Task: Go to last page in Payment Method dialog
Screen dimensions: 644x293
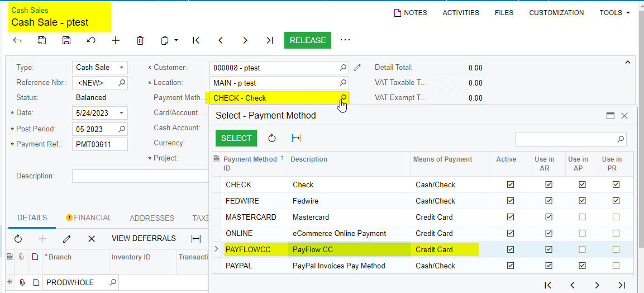Action: (x=622, y=285)
